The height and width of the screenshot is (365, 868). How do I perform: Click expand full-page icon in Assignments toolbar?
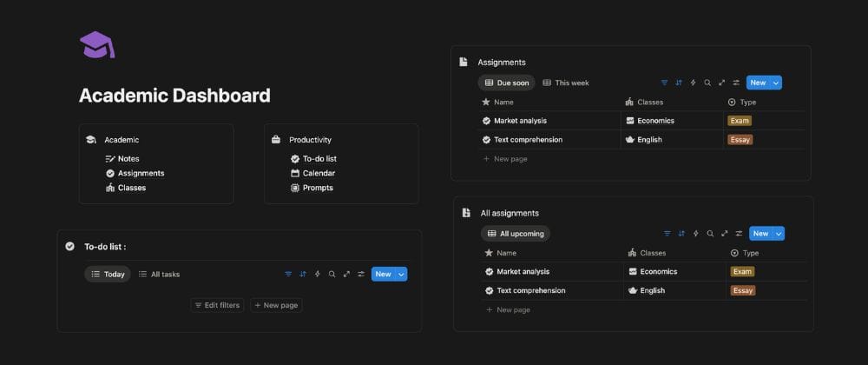point(722,83)
